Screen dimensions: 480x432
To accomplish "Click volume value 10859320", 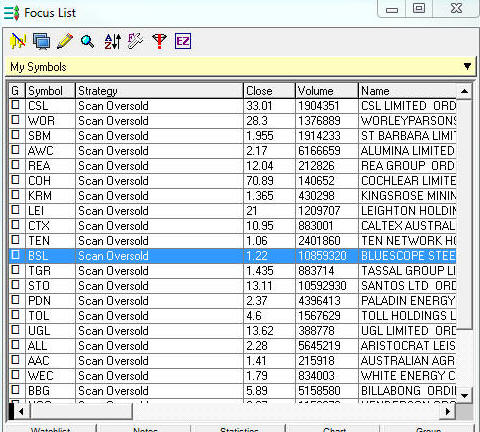I will click(322, 255).
